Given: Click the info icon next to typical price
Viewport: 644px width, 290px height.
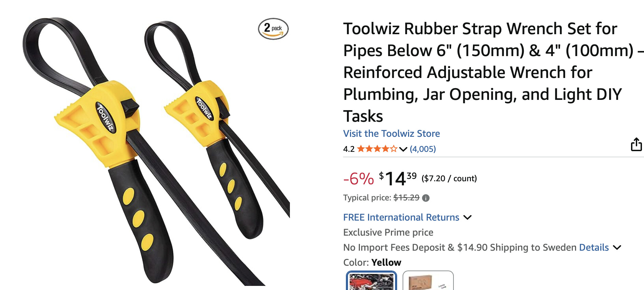Looking at the screenshot, I should (426, 198).
